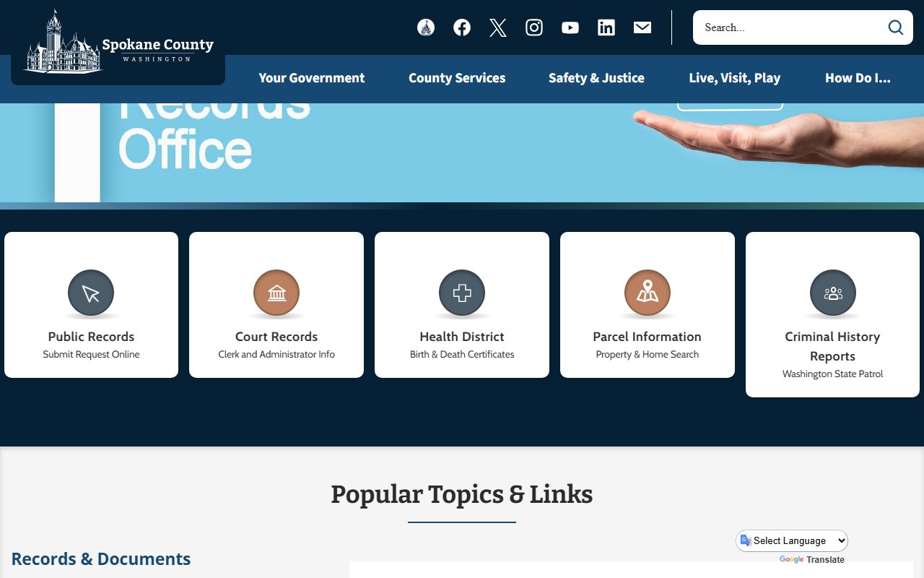Go to Spokane County home logo
This screenshot has height=578, width=924.
coord(119,43)
